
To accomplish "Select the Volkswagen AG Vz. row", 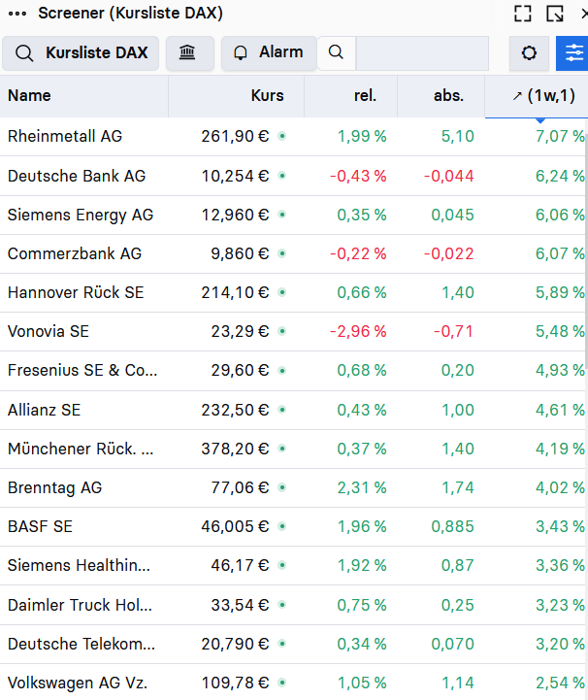I will coord(293,683).
